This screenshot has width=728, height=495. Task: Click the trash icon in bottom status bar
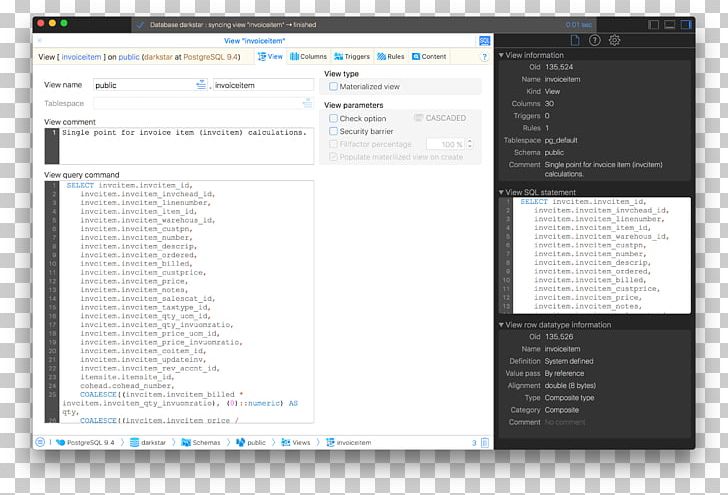[x=484, y=442]
